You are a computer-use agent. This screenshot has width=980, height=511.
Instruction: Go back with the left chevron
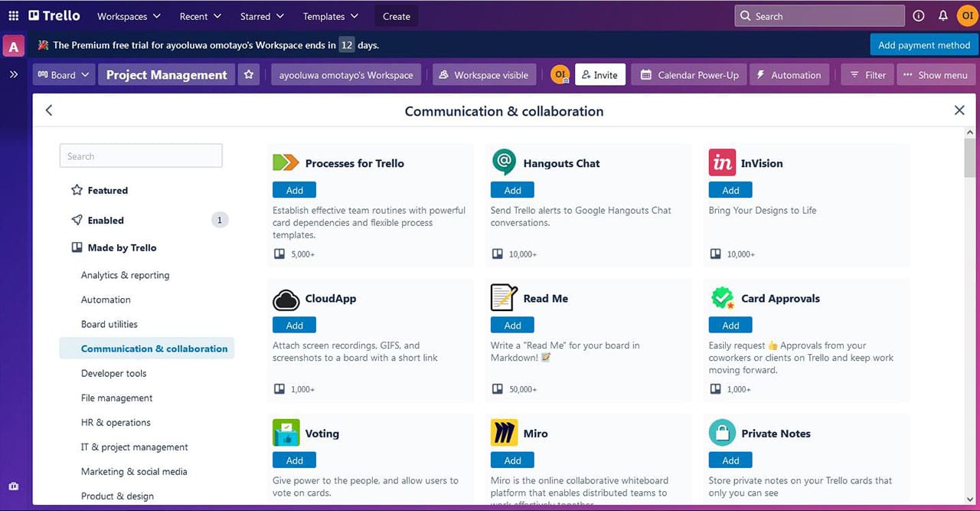click(49, 110)
